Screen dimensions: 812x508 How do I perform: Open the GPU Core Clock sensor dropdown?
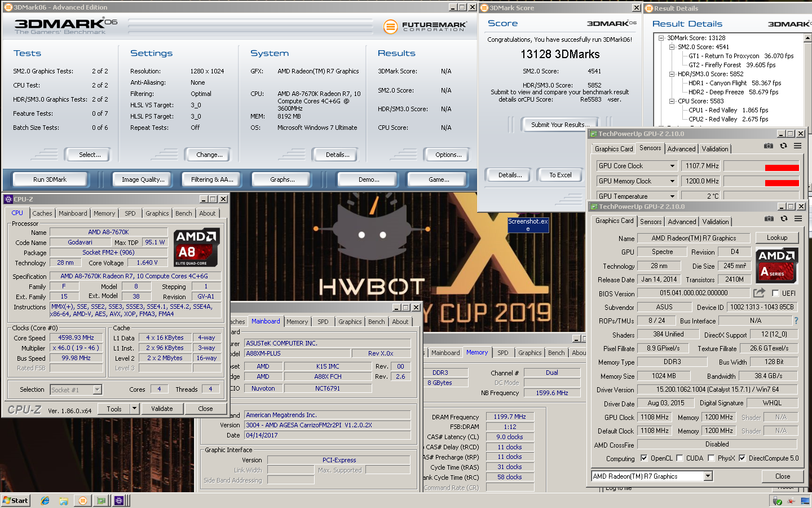(x=672, y=166)
